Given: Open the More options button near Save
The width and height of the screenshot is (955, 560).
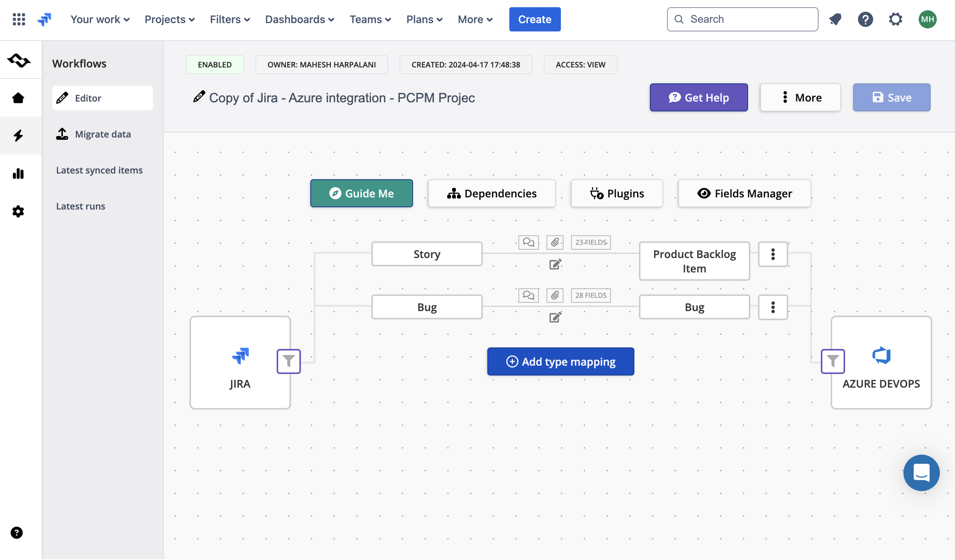Looking at the screenshot, I should (800, 97).
